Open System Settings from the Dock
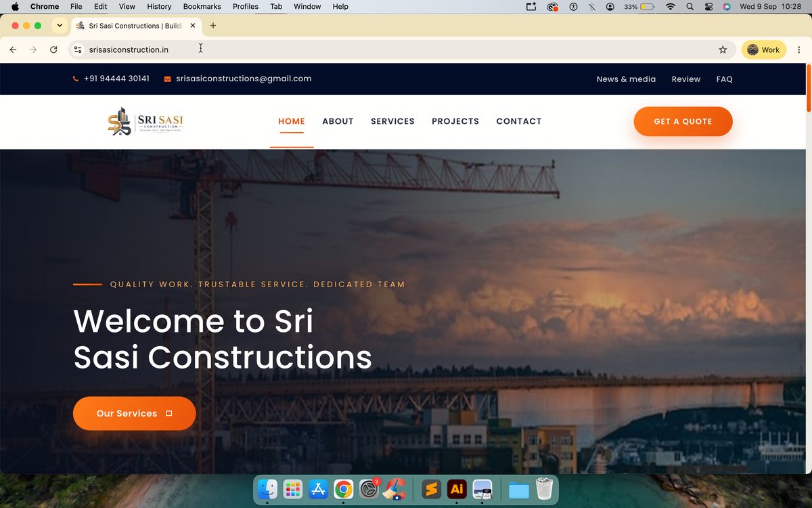 coord(369,488)
